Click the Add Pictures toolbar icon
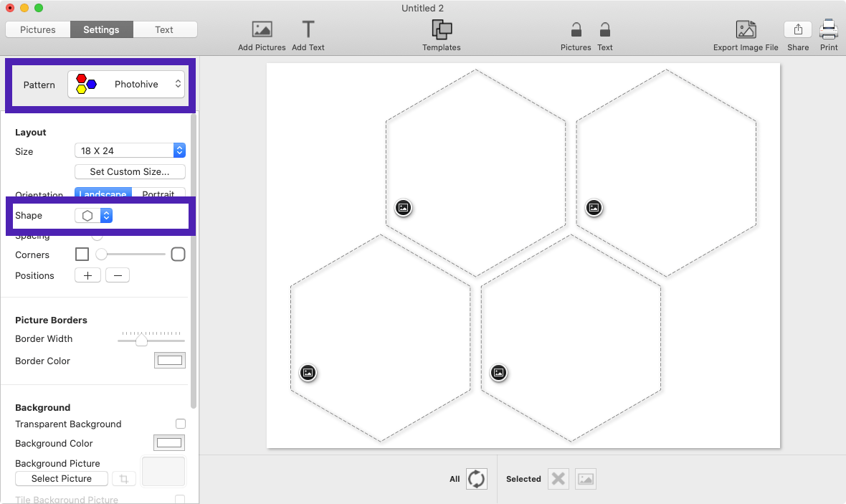846x504 pixels. click(x=262, y=29)
